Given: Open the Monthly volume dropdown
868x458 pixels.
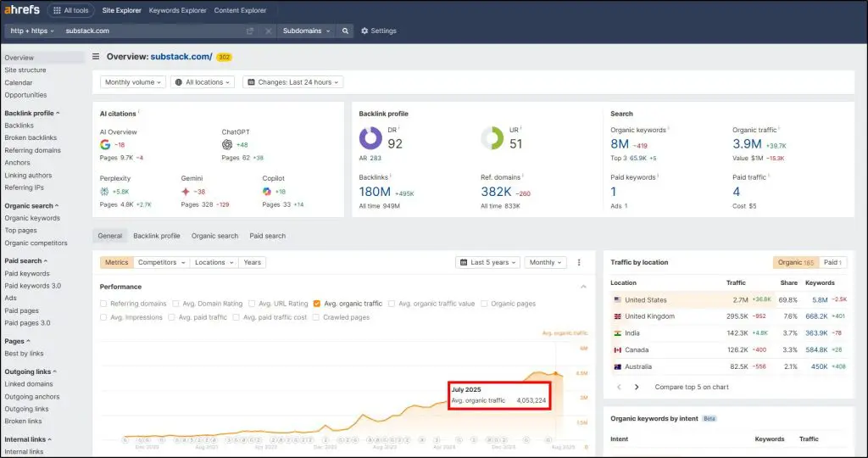Looking at the screenshot, I should tap(132, 82).
